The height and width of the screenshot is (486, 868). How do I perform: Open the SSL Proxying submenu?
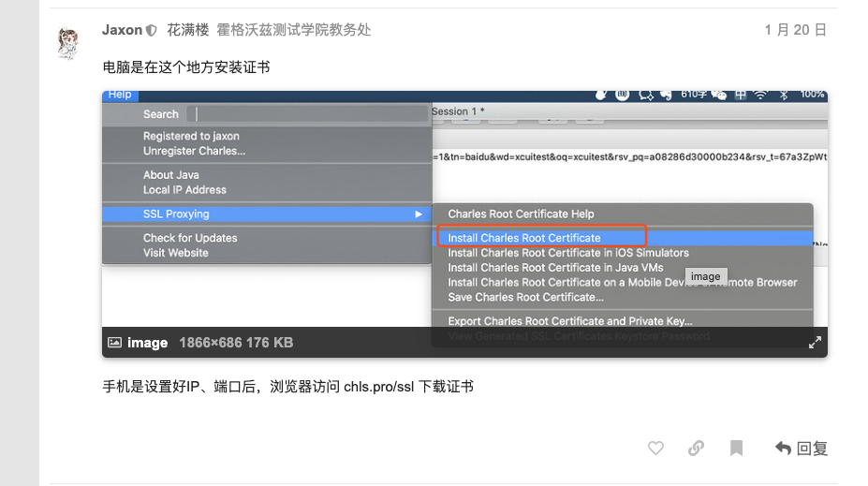coord(267,214)
